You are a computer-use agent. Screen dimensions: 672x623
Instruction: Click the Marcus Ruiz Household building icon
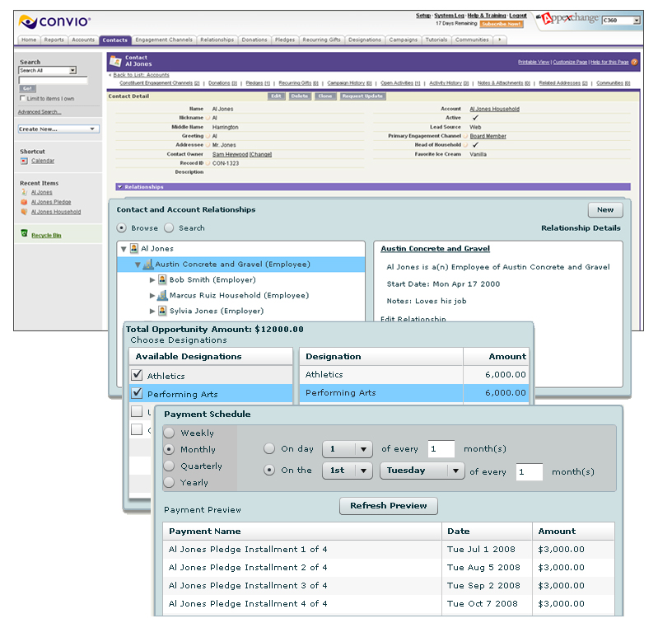[162, 295]
